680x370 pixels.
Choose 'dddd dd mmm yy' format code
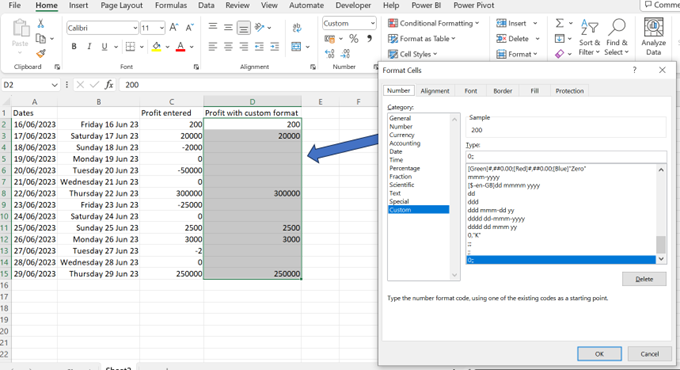[x=492, y=227]
